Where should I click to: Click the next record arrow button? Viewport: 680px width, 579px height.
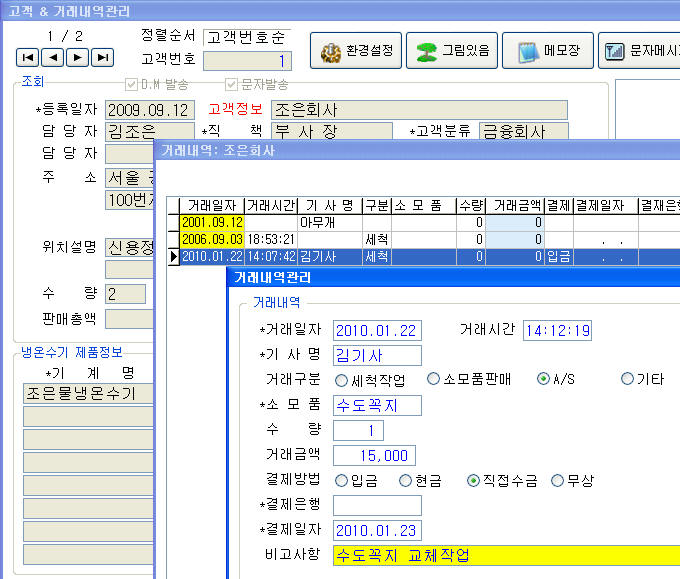[x=78, y=57]
